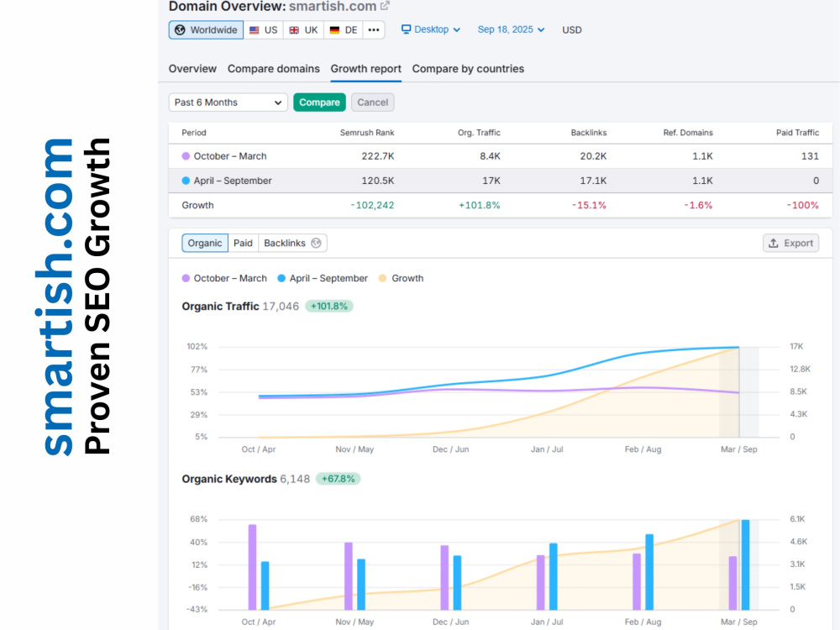Click the USD currency label
The width and height of the screenshot is (840, 630).
[571, 30]
